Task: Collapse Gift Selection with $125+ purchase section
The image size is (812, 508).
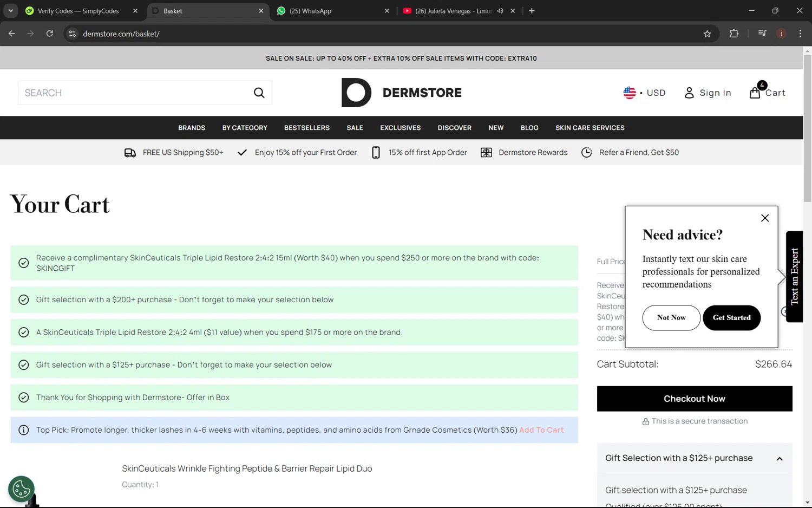Action: click(780, 459)
